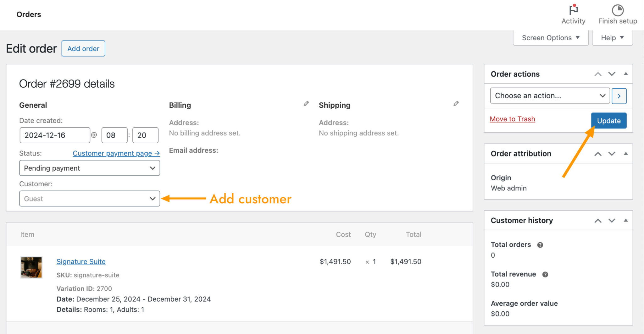Open the Choose an action dropdown
The width and height of the screenshot is (644, 334).
(550, 96)
